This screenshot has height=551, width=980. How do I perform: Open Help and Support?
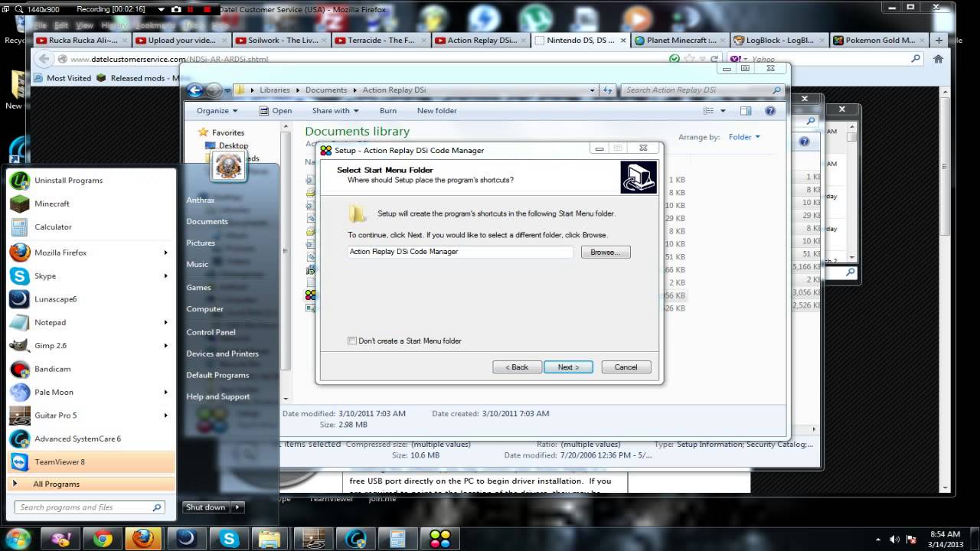(218, 397)
